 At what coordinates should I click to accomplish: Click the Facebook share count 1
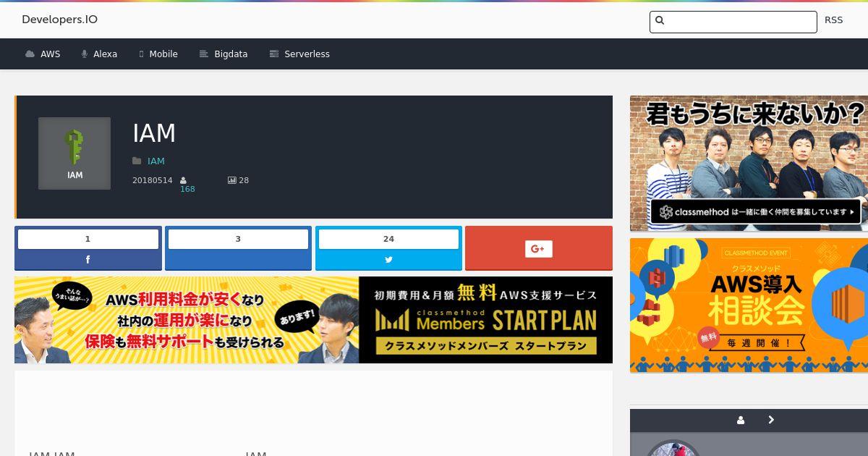point(88,239)
